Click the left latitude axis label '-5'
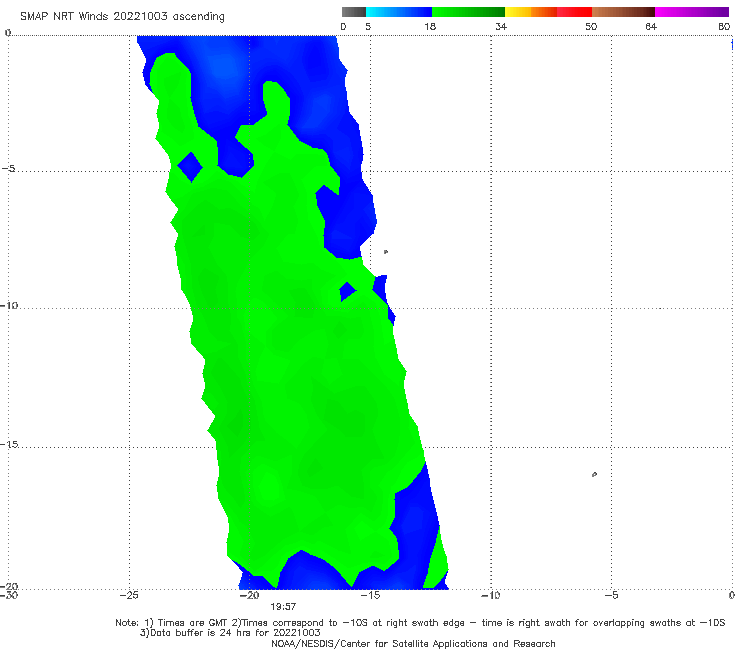 [8, 169]
